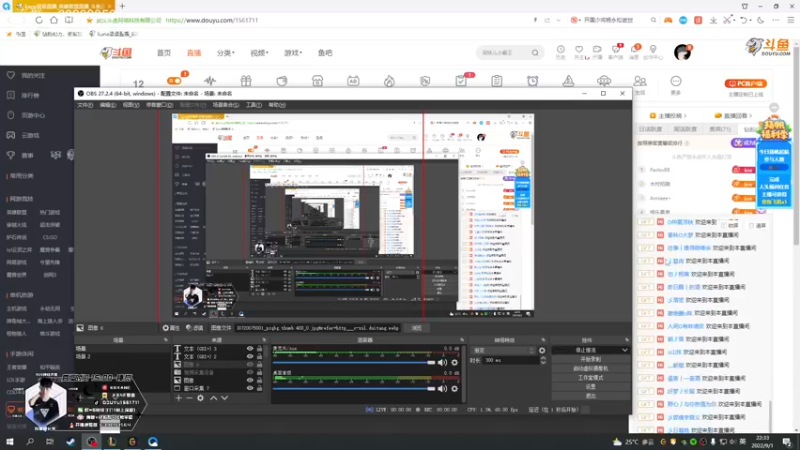Click Douyu search magnifier icon
The height and width of the screenshot is (450, 800).
pos(535,53)
